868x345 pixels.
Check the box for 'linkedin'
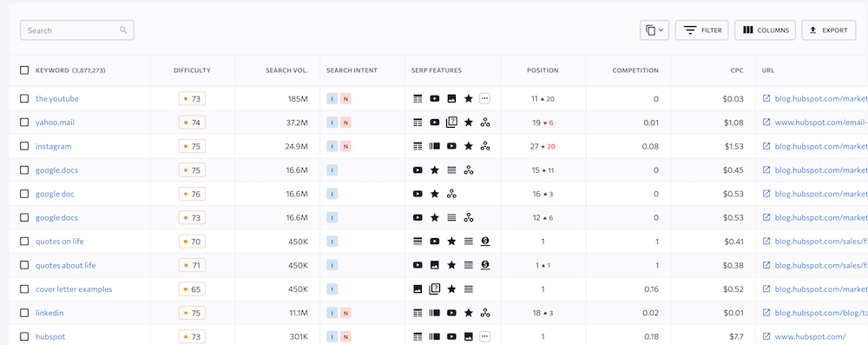pyautogui.click(x=24, y=313)
